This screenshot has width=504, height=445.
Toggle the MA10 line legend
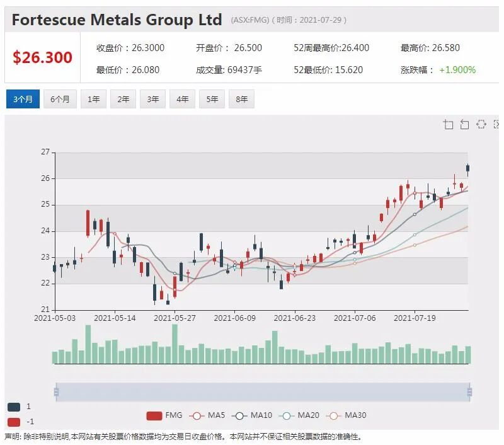tap(251, 415)
